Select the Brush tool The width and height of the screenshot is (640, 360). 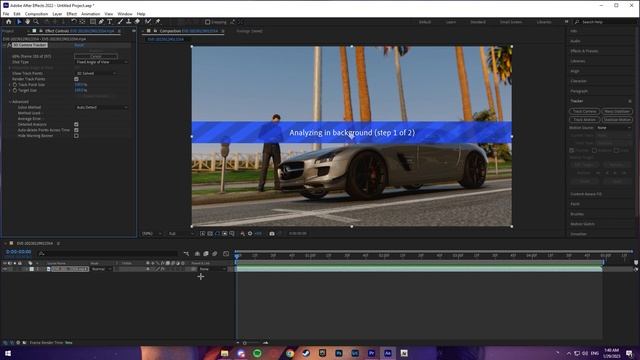click(x=120, y=22)
